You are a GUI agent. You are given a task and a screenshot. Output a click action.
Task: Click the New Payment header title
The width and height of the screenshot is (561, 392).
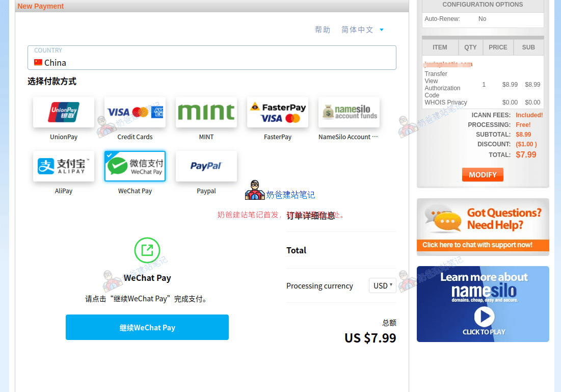pyautogui.click(x=41, y=6)
